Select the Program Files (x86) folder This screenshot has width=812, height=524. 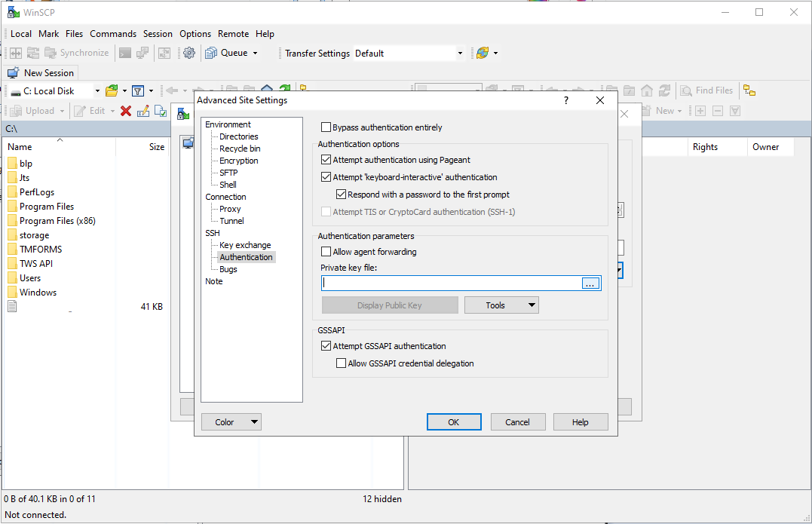tap(52, 221)
